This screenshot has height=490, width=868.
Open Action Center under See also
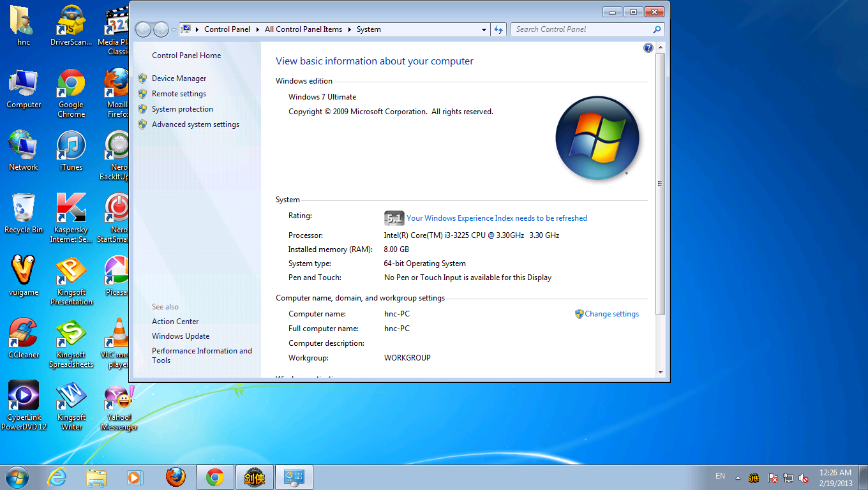tap(176, 322)
